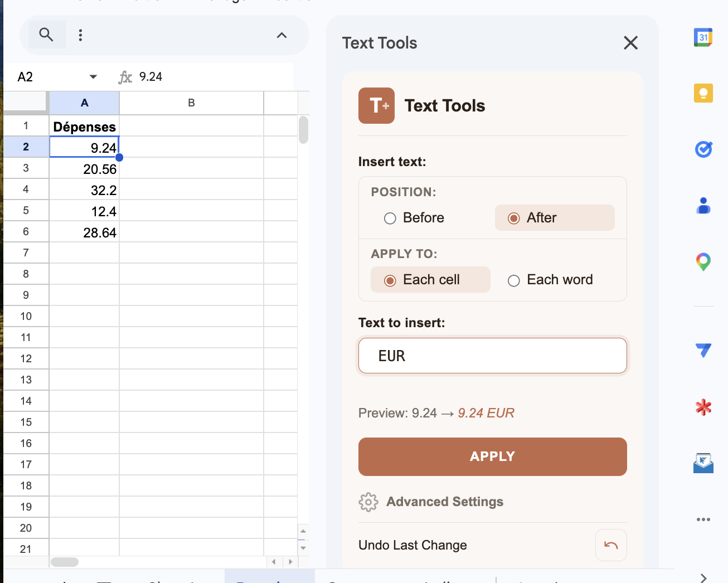Click the fx formula bar icon
Image resolution: width=728 pixels, height=583 pixels.
point(125,77)
